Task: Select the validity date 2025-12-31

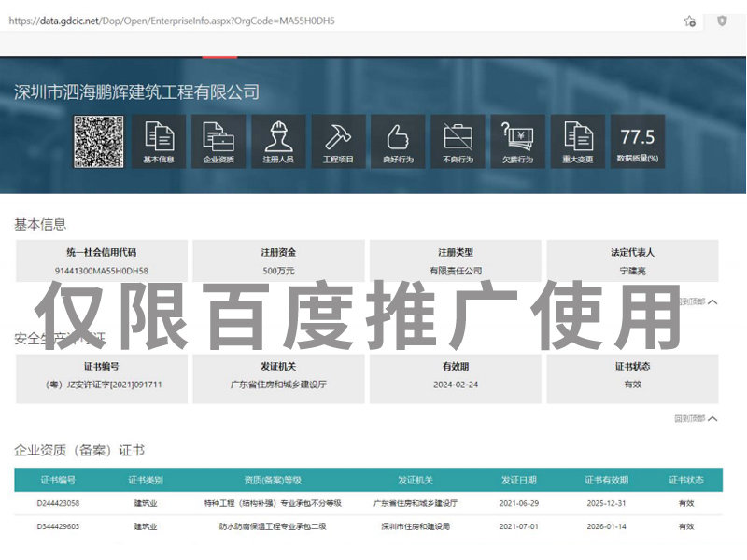Action: pyautogui.click(x=606, y=503)
